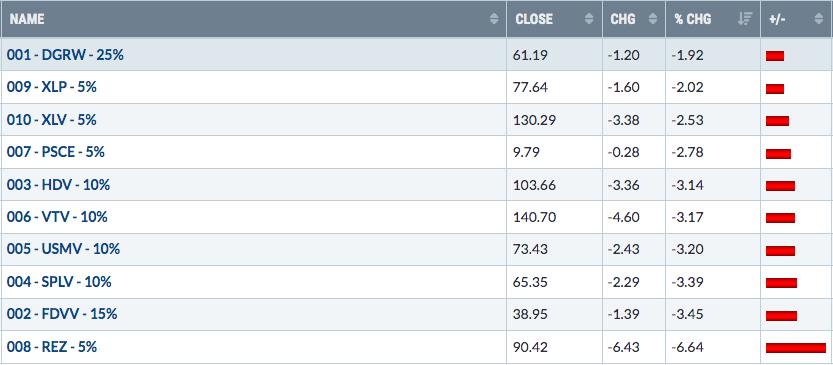Viewport: 833px width, 365px height.
Task: Select the 010 - XLV - 5% entry
Action: [x=52, y=120]
